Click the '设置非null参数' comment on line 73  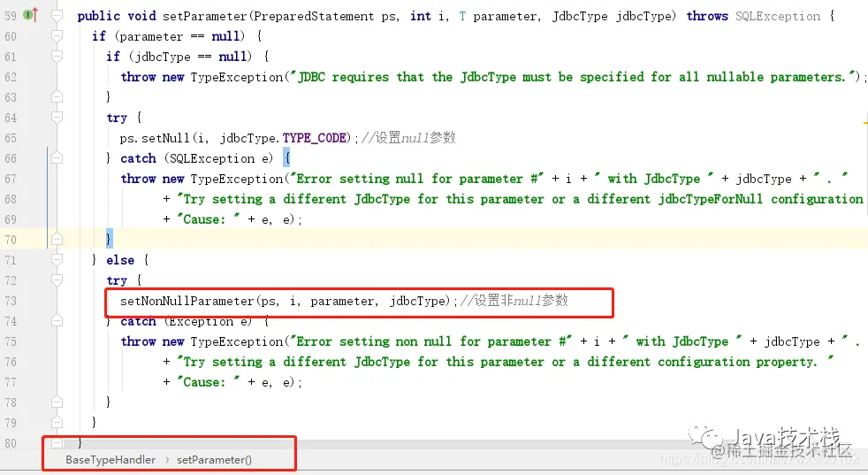coord(514,301)
